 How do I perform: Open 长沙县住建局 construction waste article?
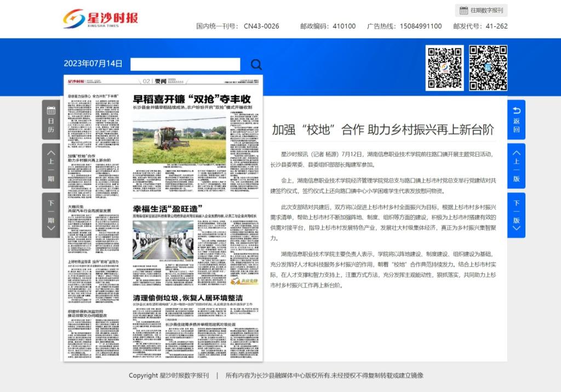(201, 324)
